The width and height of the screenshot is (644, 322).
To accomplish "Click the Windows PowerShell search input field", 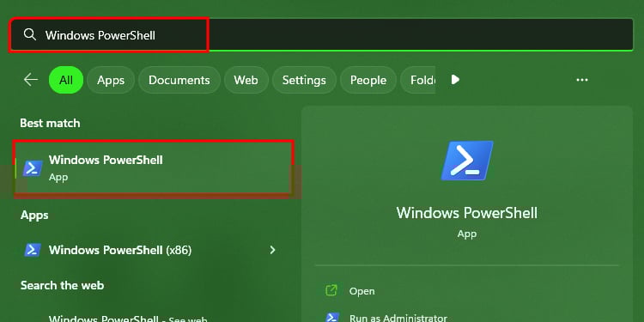I will pyautogui.click(x=322, y=35).
